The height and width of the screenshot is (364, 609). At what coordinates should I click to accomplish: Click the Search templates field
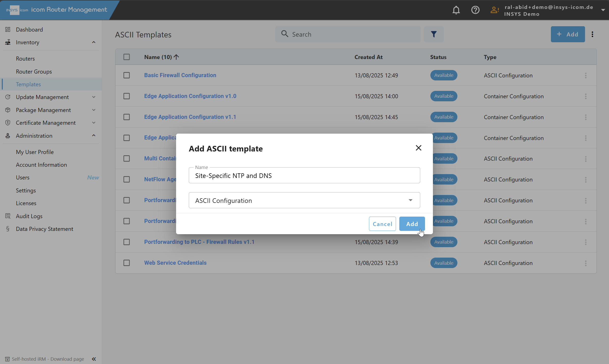(348, 34)
